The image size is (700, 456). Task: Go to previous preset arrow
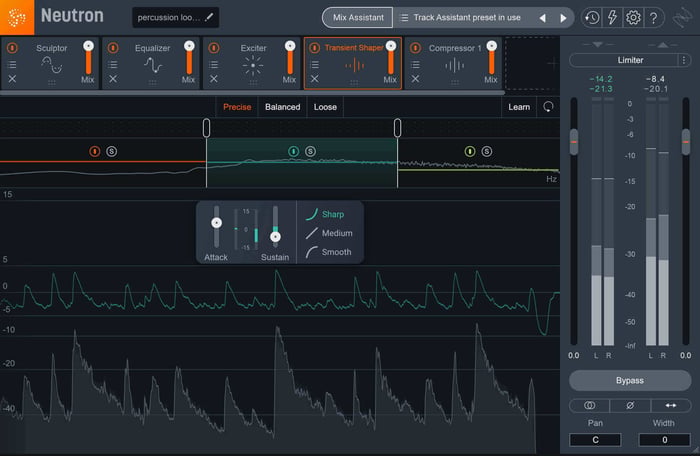pyautogui.click(x=542, y=18)
